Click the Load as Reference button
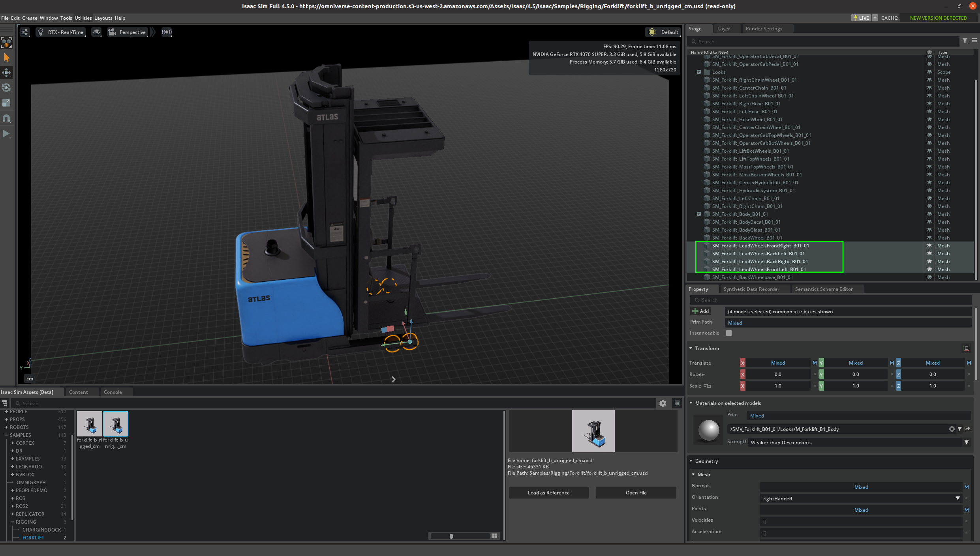 click(548, 492)
